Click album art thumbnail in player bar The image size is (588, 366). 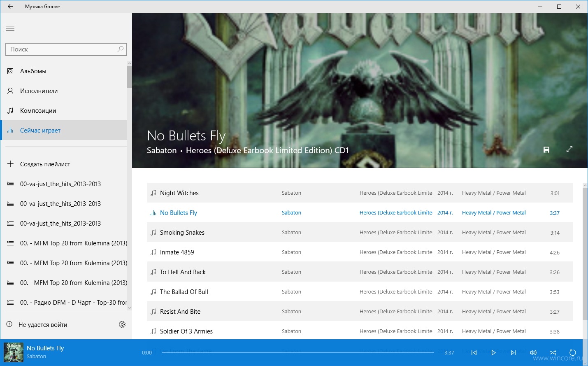pos(14,352)
